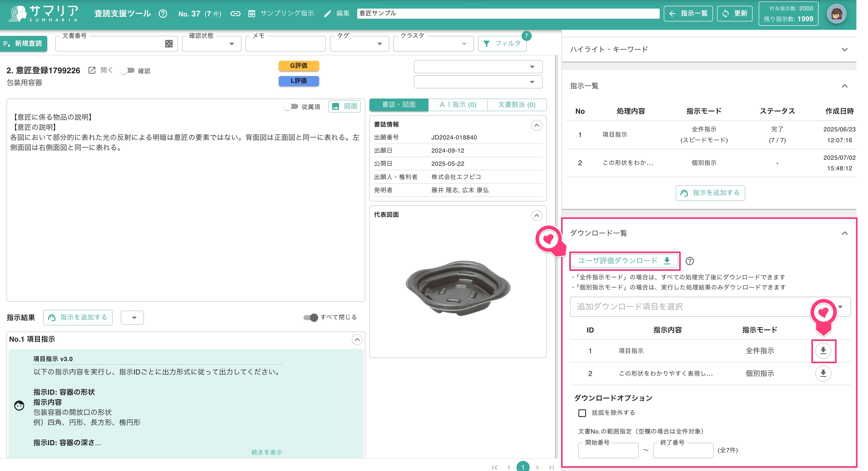Click 出願番号 value JD2024-018840

point(454,137)
